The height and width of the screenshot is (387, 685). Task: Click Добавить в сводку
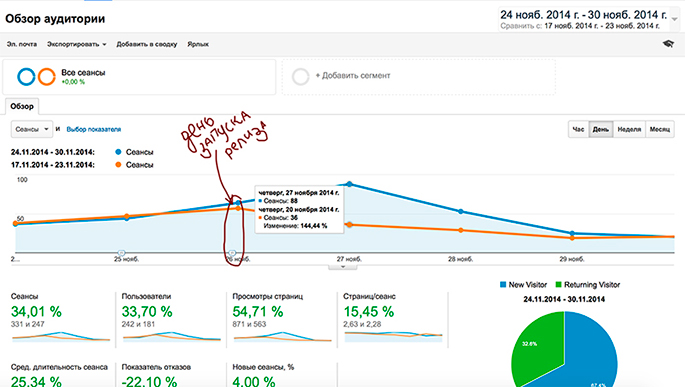(x=147, y=44)
